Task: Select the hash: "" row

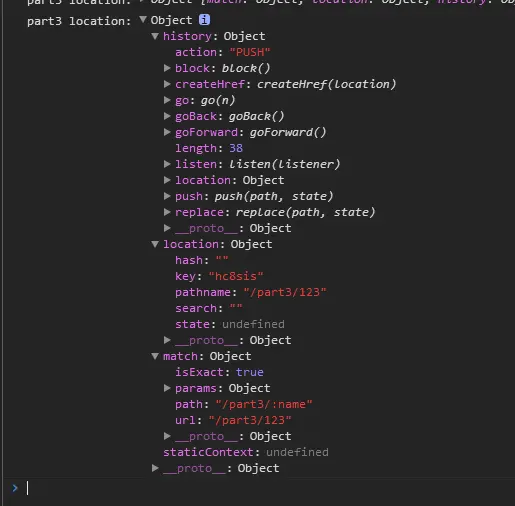Action: point(202,260)
